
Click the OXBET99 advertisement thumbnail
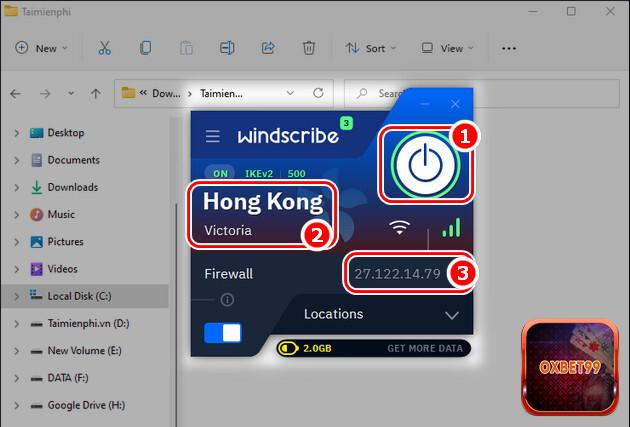tap(570, 367)
